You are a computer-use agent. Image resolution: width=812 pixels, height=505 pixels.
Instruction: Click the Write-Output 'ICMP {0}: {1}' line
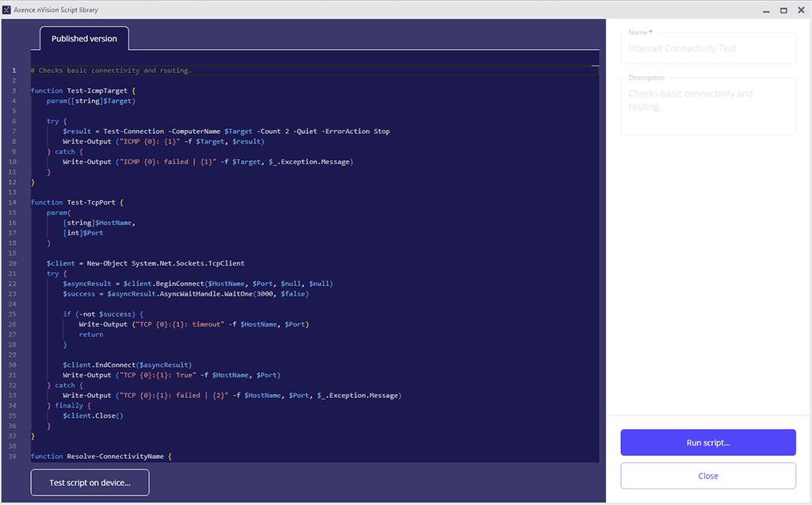163,141
